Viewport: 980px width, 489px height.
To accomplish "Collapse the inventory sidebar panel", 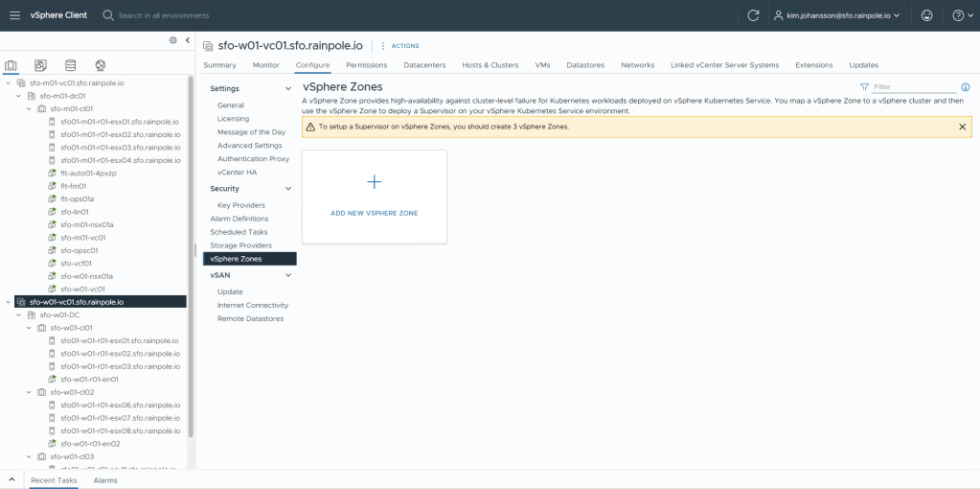I will click(x=187, y=40).
